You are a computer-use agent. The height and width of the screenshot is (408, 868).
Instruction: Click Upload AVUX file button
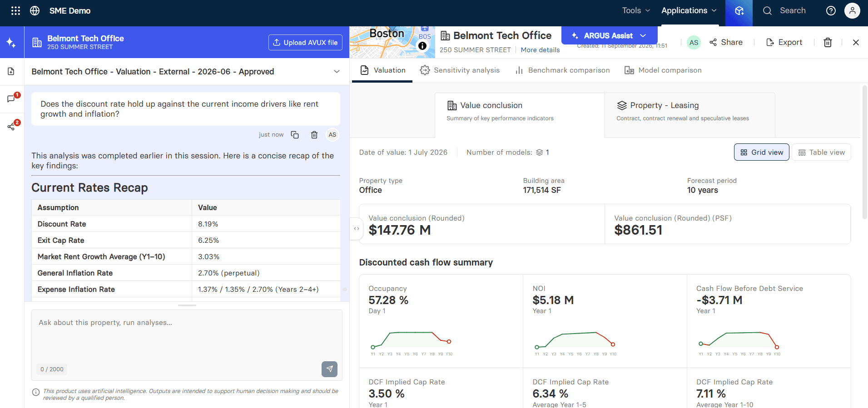coord(305,43)
